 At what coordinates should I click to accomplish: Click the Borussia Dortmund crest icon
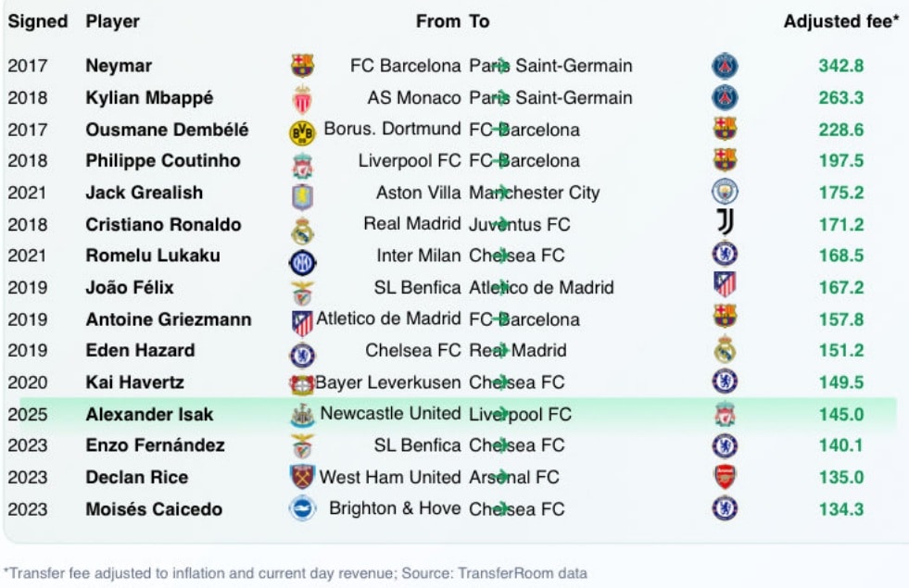[302, 131]
